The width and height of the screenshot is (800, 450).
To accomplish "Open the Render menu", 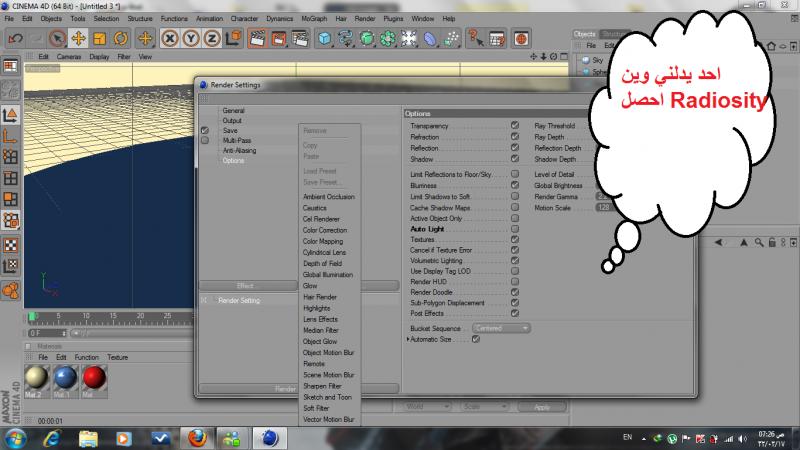I will click(x=365, y=18).
